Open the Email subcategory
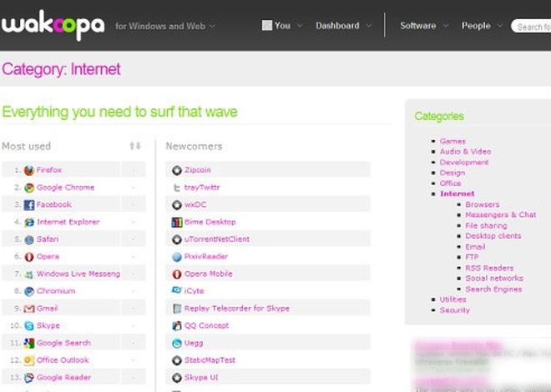The height and width of the screenshot is (392, 551). point(475,247)
